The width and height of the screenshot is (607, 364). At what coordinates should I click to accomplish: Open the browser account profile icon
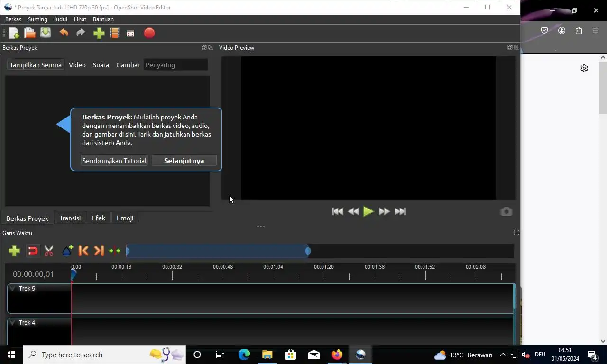coord(561,30)
